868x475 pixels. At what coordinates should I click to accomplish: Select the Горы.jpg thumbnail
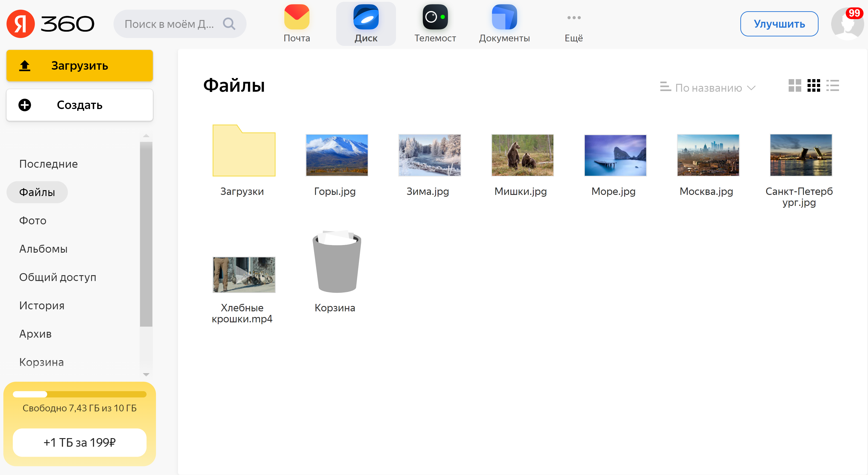337,155
